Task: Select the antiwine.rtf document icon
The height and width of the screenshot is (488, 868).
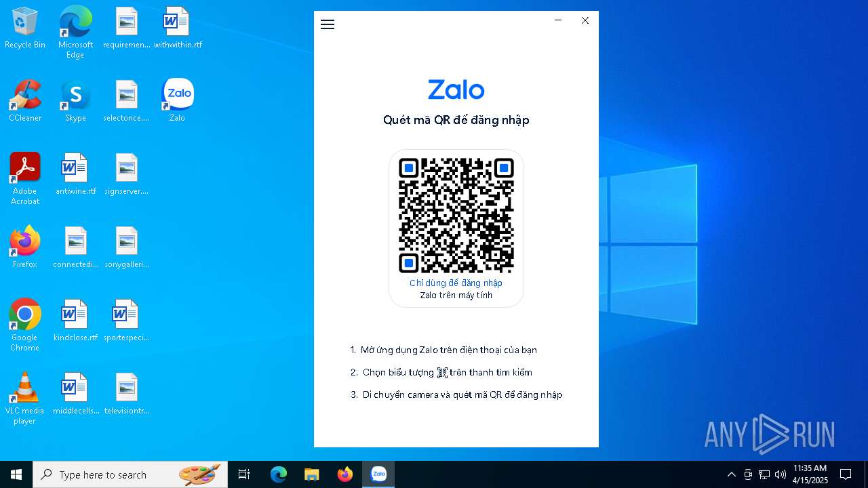Action: pyautogui.click(x=75, y=174)
